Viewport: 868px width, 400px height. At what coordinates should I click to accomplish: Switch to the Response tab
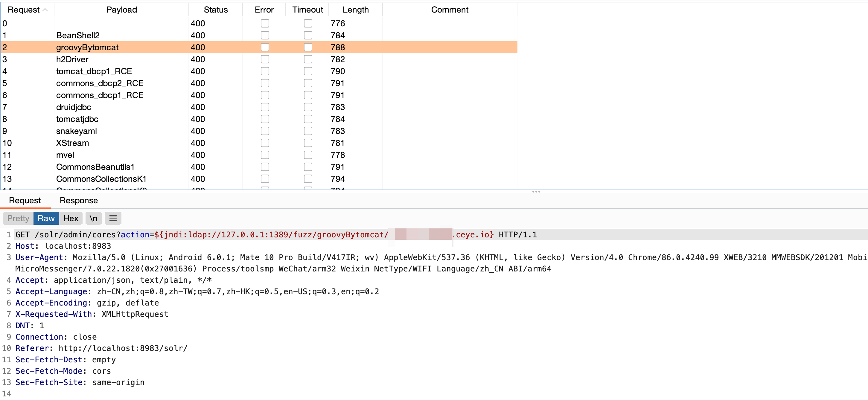[x=78, y=200]
